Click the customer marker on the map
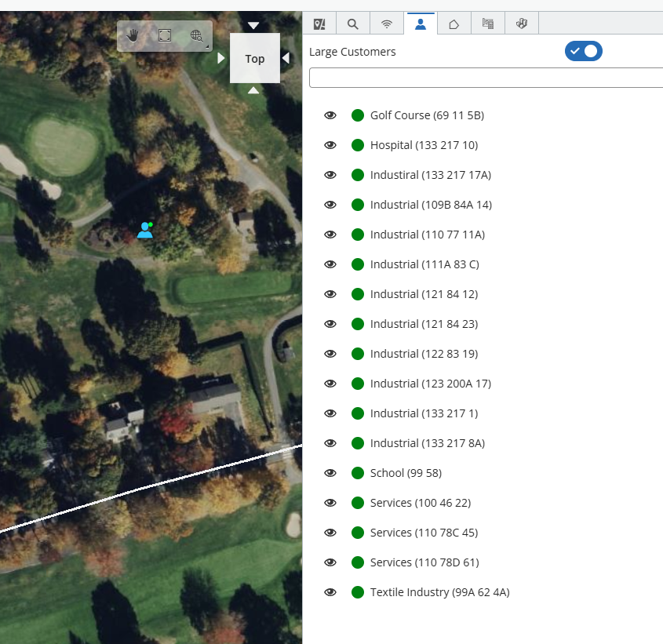The width and height of the screenshot is (663, 644). point(144,230)
